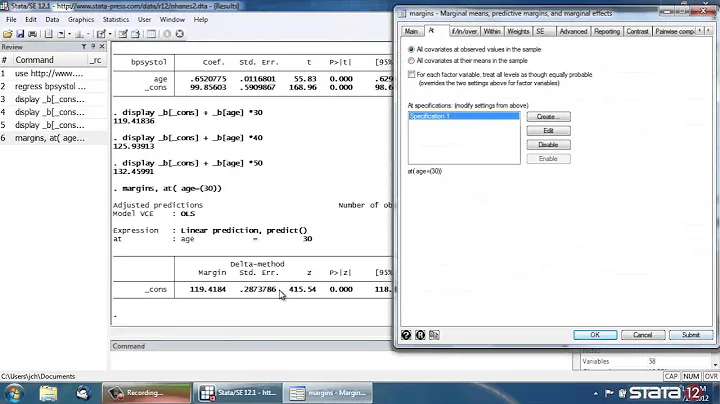
Task: Click the Break (stop) toolbar icon
Action: tap(180, 34)
